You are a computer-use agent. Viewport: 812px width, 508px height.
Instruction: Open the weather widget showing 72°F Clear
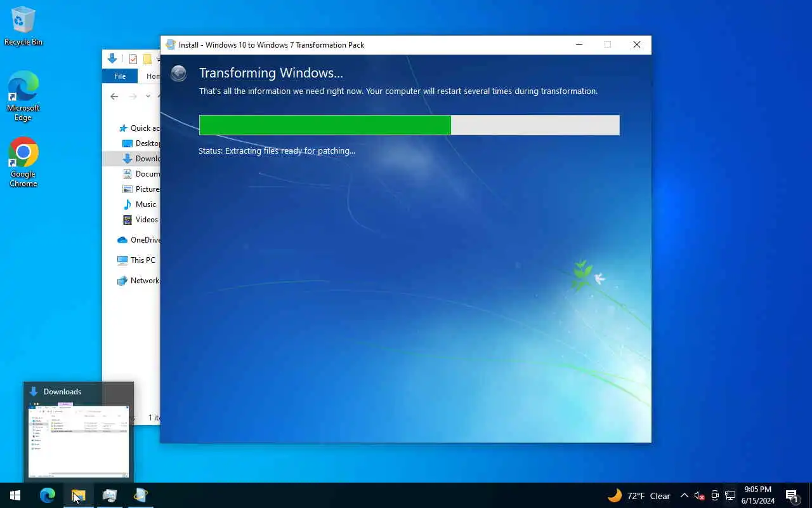(x=639, y=496)
